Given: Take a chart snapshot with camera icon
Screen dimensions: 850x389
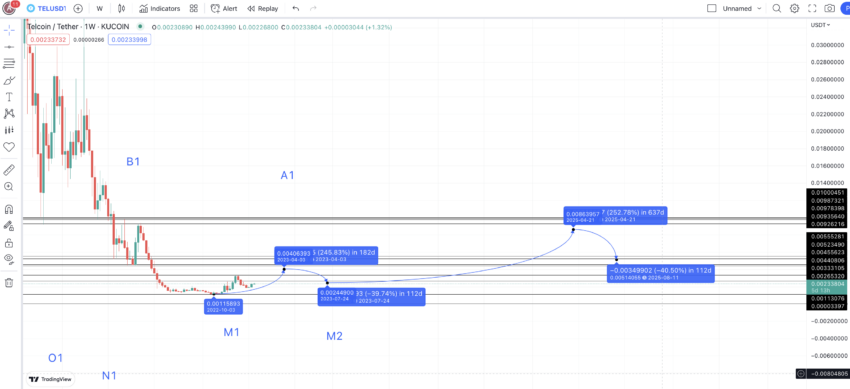Looking at the screenshot, I should (x=829, y=9).
